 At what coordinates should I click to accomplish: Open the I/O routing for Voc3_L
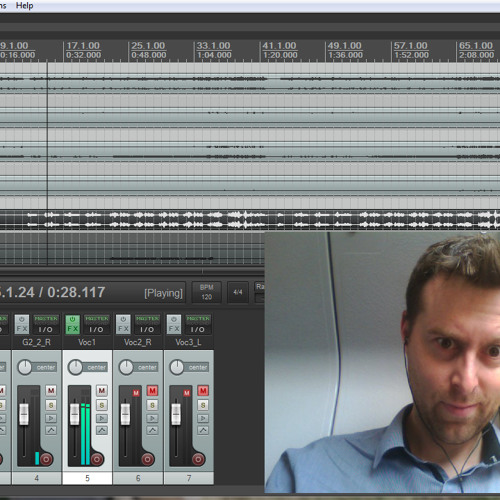pyautogui.click(x=198, y=329)
